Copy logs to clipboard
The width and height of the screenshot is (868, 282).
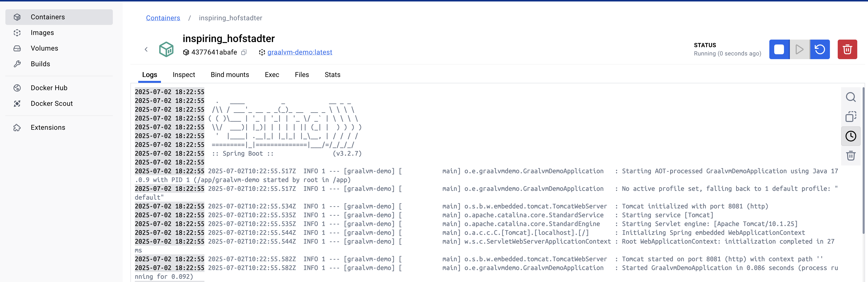click(x=850, y=117)
